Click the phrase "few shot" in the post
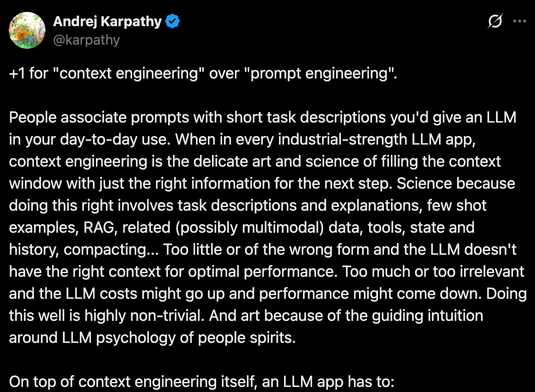Viewport: 535px width, 392px height. tap(456, 206)
